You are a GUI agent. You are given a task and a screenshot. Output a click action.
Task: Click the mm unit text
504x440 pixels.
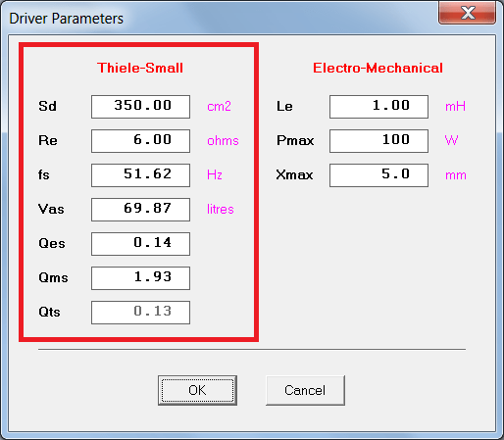click(x=456, y=175)
